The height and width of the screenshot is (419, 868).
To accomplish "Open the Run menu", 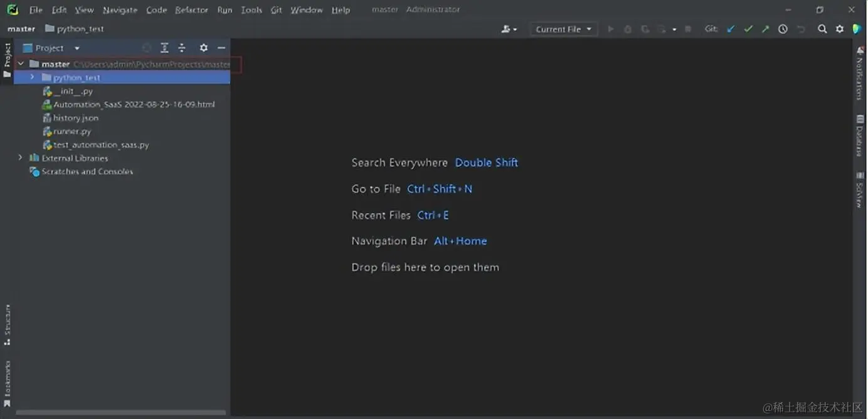I will [225, 10].
